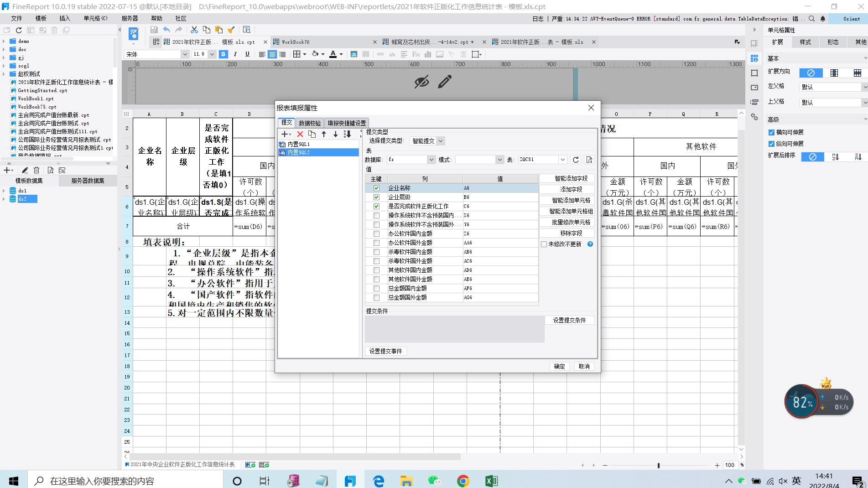Search icon in top-right bar

tap(812, 19)
